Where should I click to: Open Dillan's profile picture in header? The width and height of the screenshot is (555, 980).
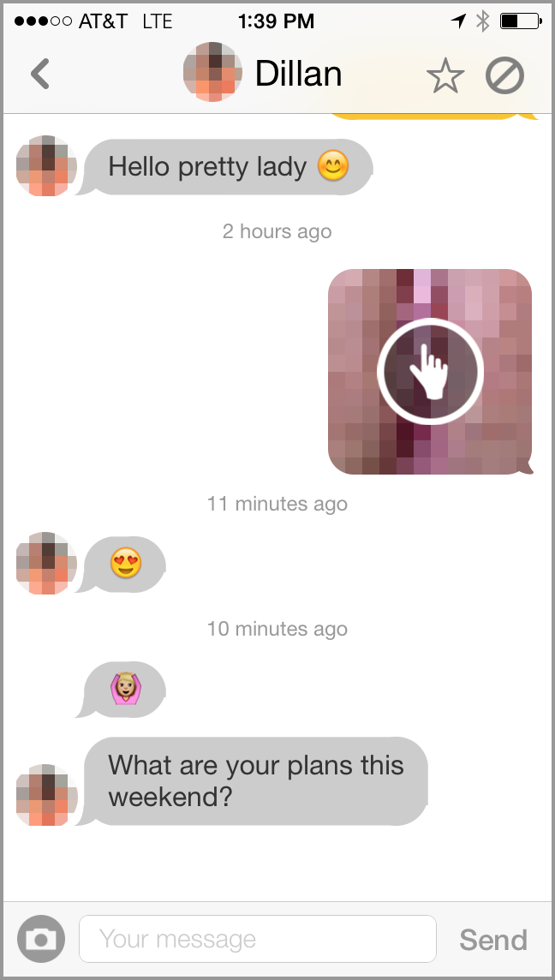(212, 72)
